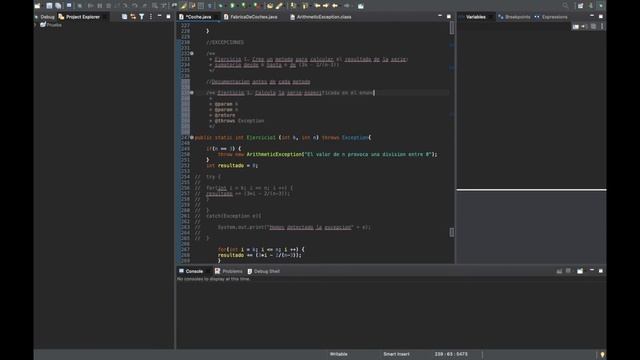
Task: Toggle Link with Editor in Project Explorer
Action: tap(133, 17)
